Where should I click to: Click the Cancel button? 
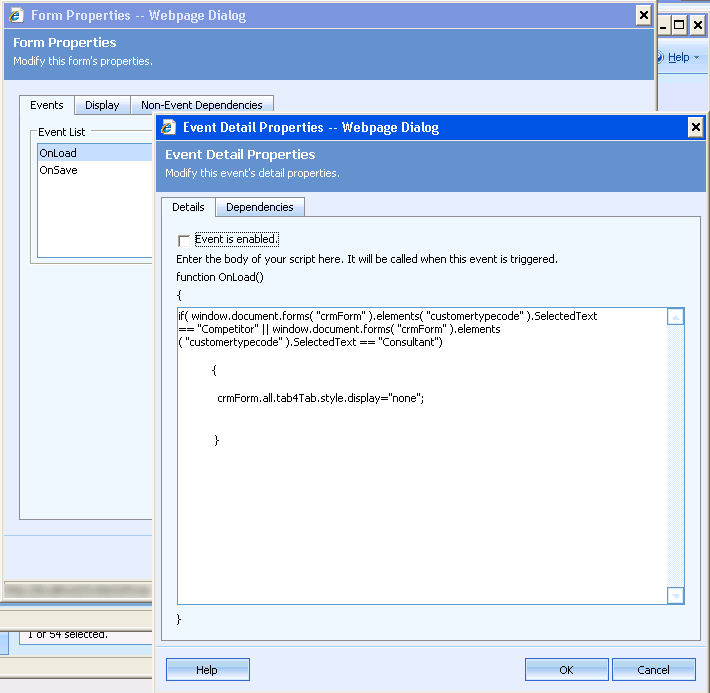[x=653, y=669]
